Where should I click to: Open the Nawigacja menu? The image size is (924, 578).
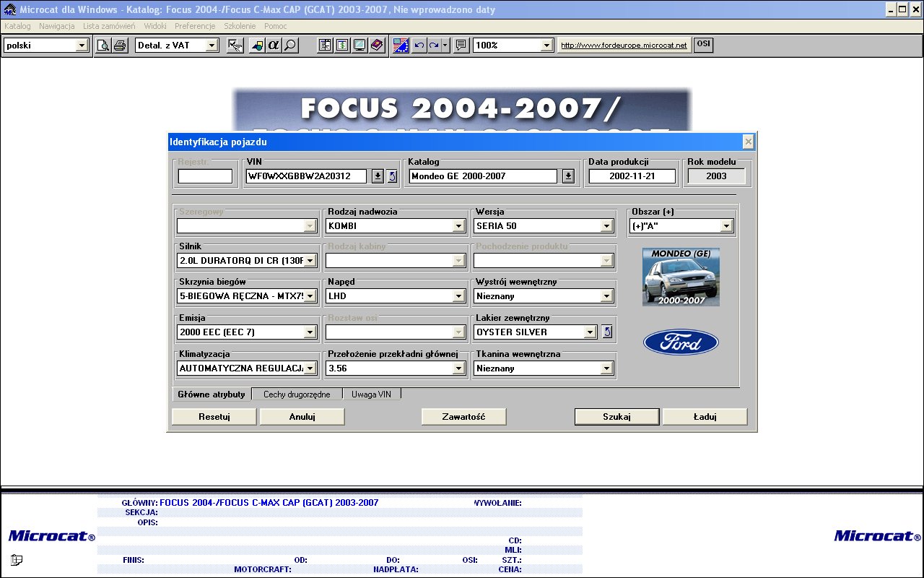[x=57, y=26]
